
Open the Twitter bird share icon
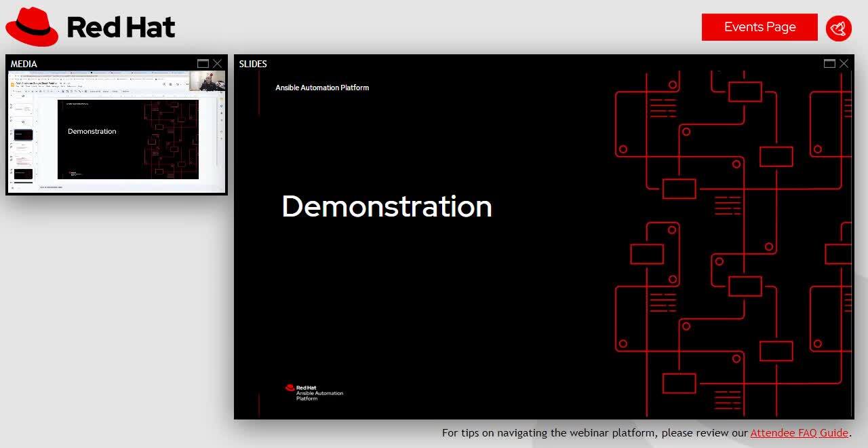(839, 29)
